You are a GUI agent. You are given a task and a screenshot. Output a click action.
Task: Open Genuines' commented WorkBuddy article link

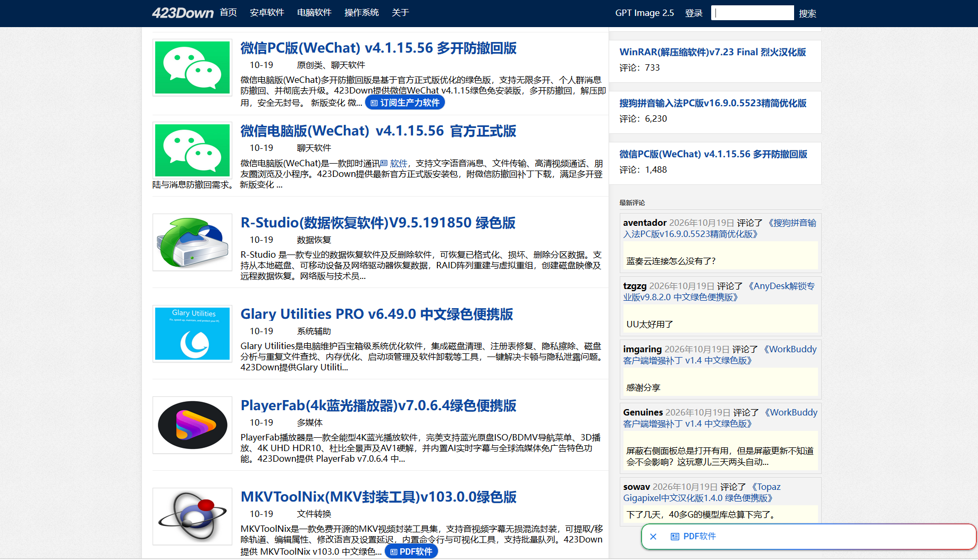click(720, 418)
